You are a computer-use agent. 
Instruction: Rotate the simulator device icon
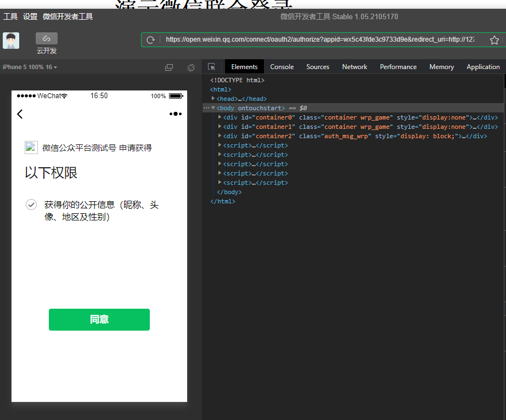(x=191, y=67)
